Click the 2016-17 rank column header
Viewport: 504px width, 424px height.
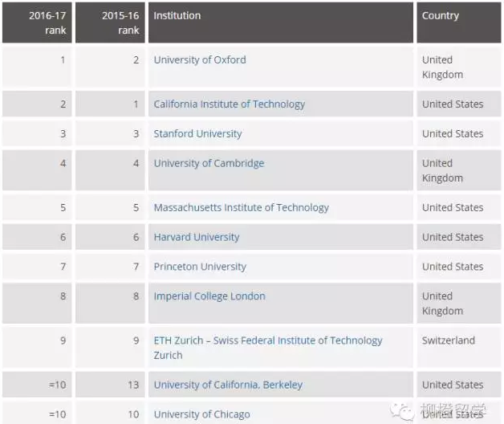[x=37, y=22]
